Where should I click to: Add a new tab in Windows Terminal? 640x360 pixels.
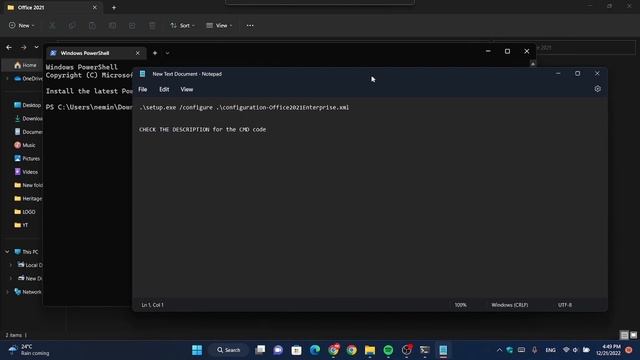pos(155,53)
